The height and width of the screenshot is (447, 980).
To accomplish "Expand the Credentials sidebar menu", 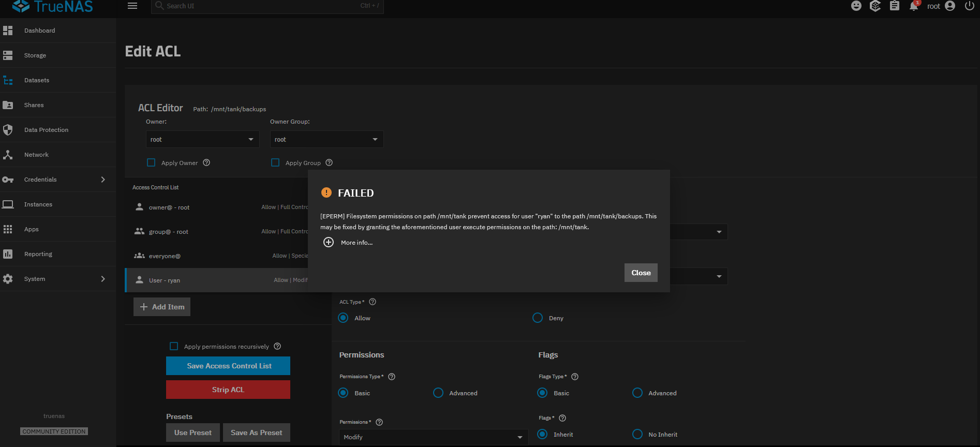I will pos(54,180).
